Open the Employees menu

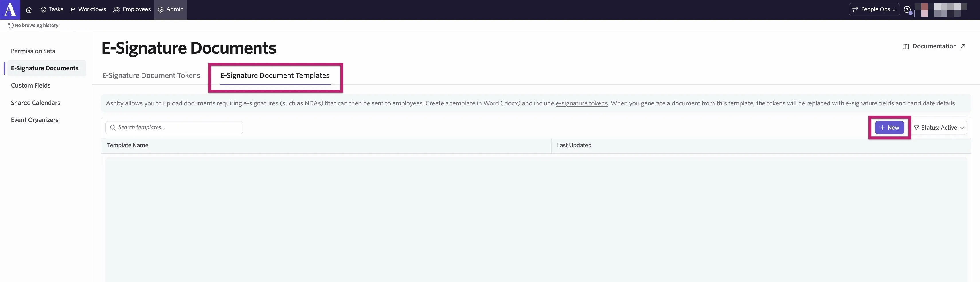pyautogui.click(x=132, y=9)
